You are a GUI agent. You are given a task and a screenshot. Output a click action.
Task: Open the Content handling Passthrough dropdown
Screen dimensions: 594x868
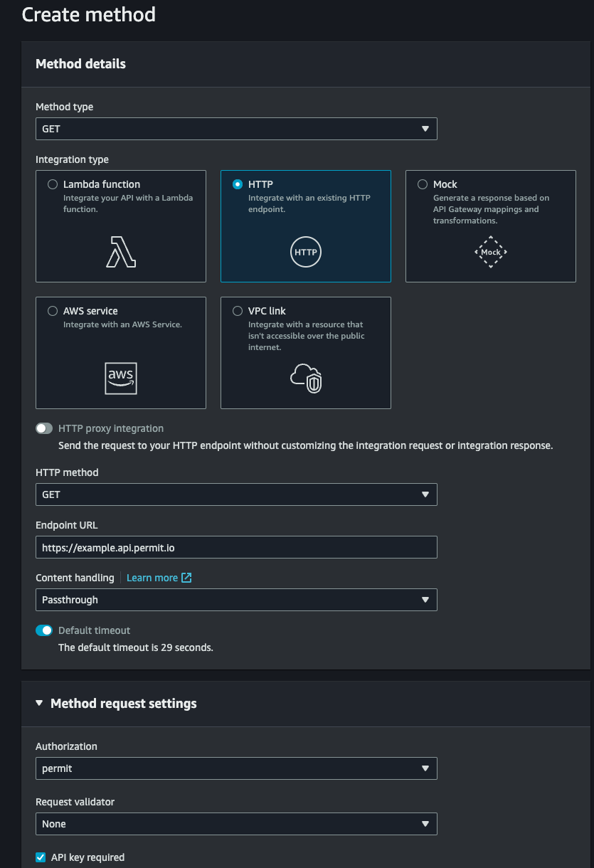click(236, 600)
